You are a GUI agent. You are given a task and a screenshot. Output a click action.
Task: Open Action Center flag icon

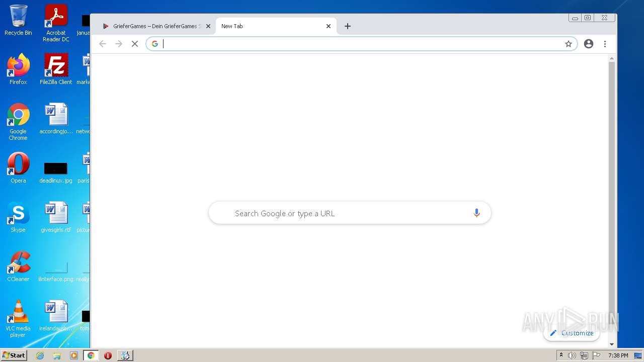click(x=596, y=355)
